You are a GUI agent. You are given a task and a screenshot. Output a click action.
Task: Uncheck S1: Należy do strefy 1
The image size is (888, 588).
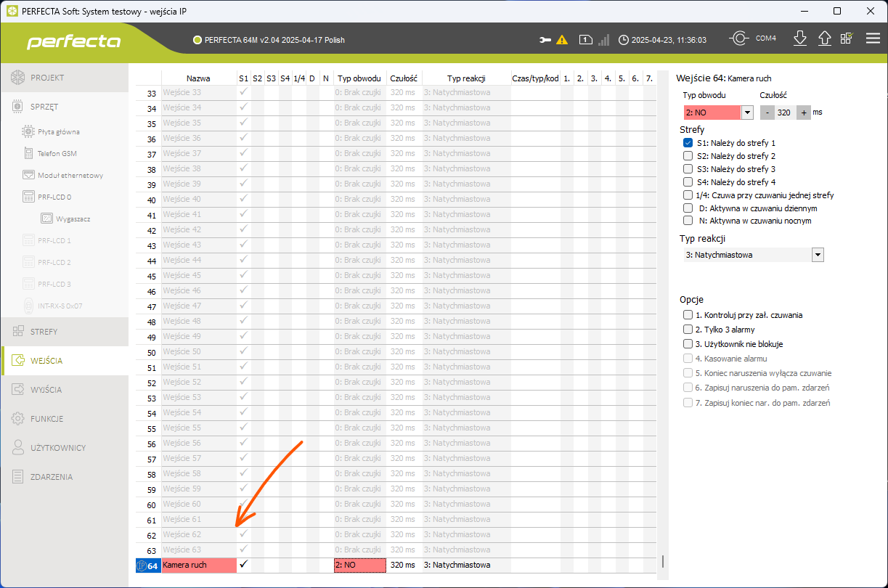pos(688,143)
